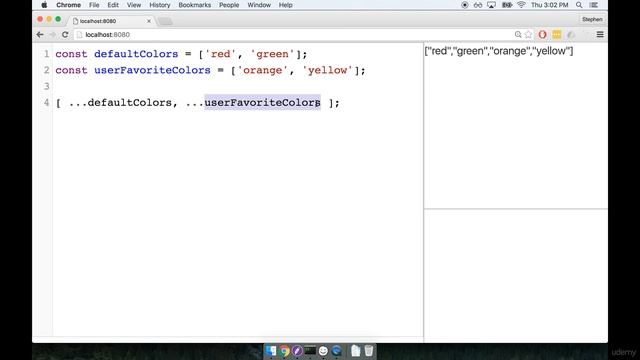Click the 'green' string in code
Screen dimensions: 640x360
[272, 54]
